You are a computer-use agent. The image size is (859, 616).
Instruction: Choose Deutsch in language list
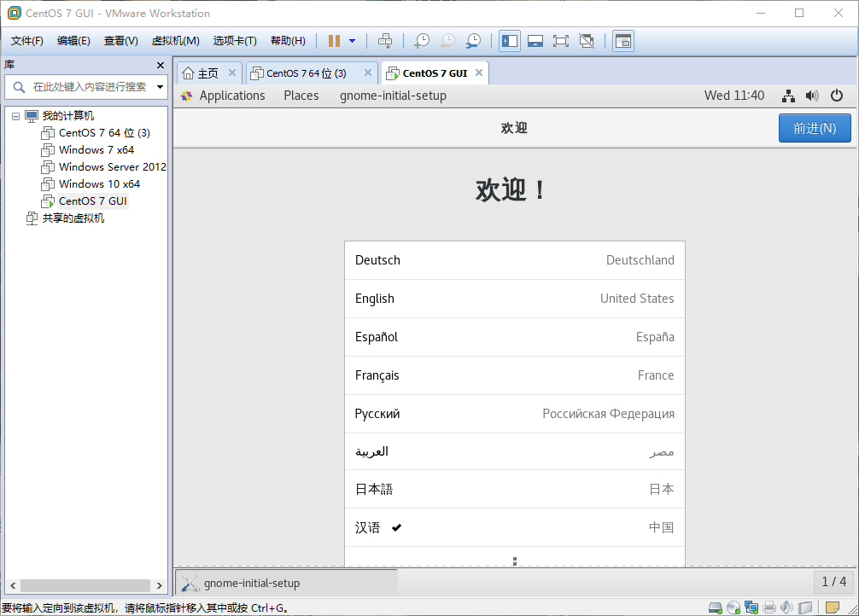(514, 260)
